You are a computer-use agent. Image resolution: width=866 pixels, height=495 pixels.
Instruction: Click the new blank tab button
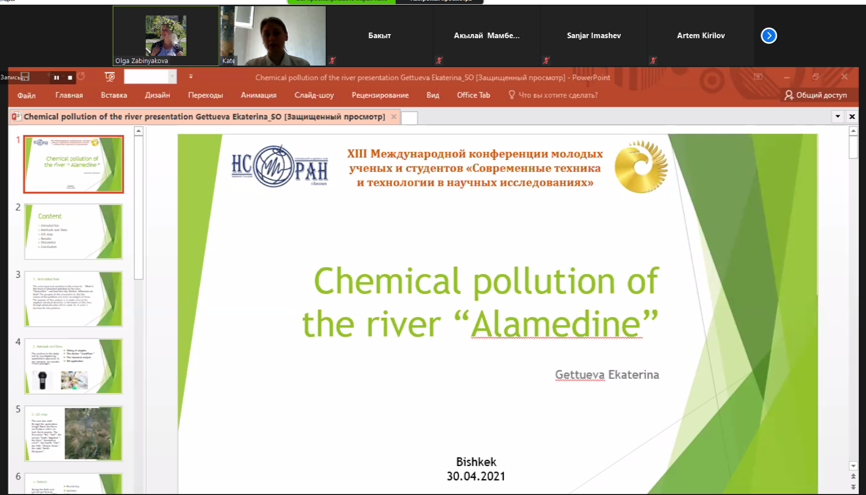coord(409,117)
